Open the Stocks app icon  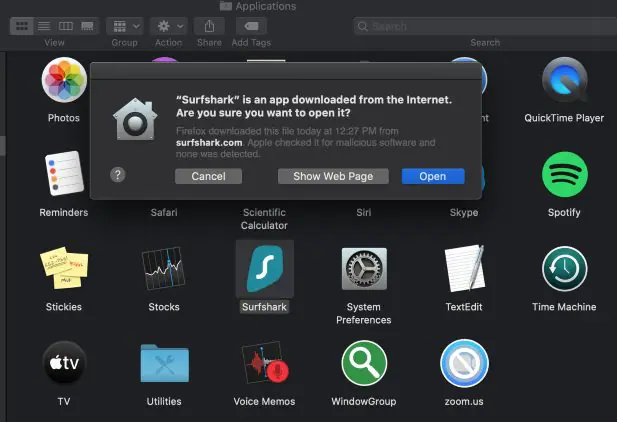click(x=164, y=268)
